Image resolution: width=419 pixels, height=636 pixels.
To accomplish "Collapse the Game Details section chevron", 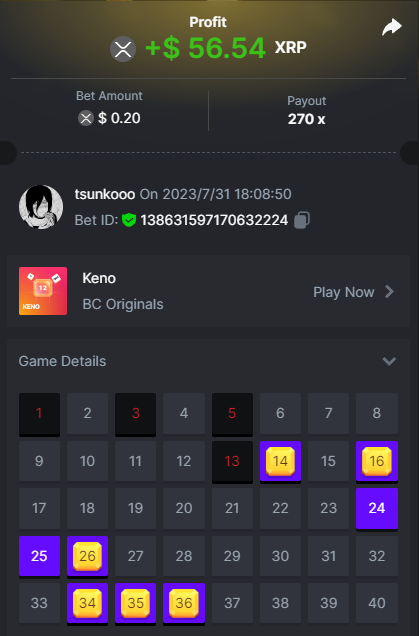I will 389,361.
